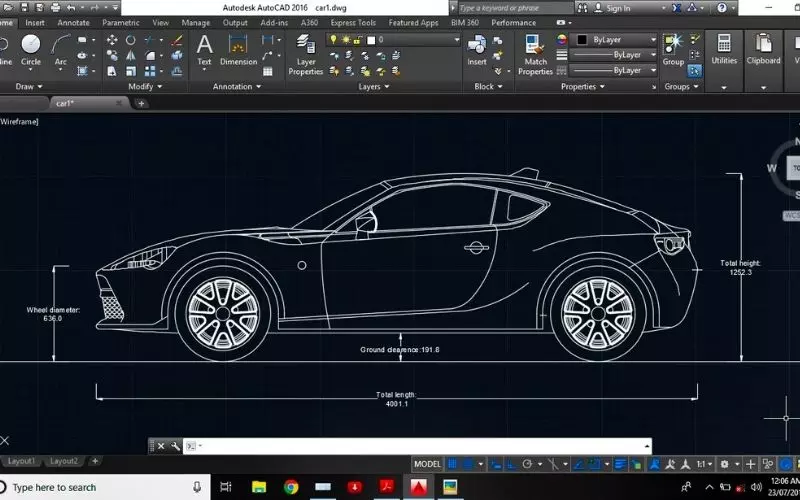
Task: Toggle layer 0 freeze sun icon
Action: pos(346,39)
